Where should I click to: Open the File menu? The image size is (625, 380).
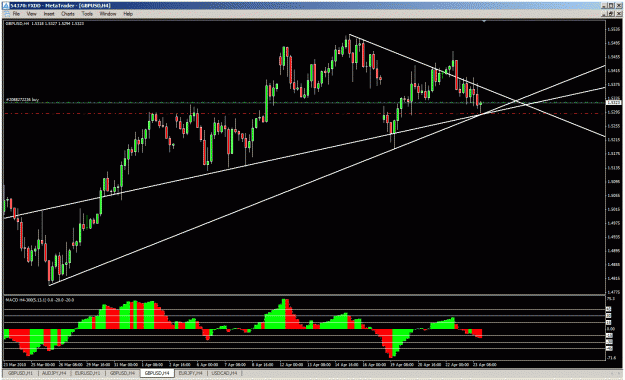point(16,14)
